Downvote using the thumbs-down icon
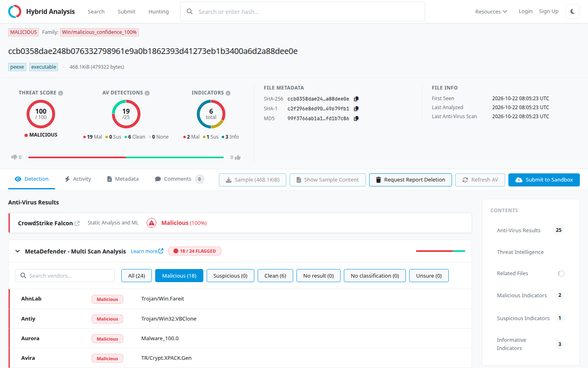The width and height of the screenshot is (588, 368). coord(14,157)
